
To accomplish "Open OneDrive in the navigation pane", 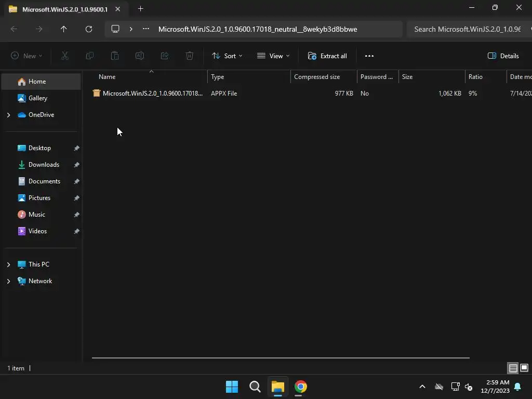I will [41, 115].
